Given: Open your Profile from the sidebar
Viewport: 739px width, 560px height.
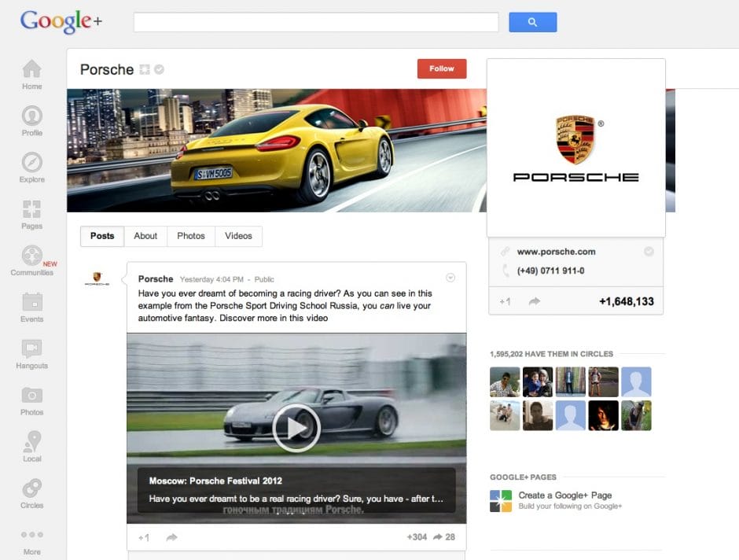Looking at the screenshot, I should tap(31, 121).
